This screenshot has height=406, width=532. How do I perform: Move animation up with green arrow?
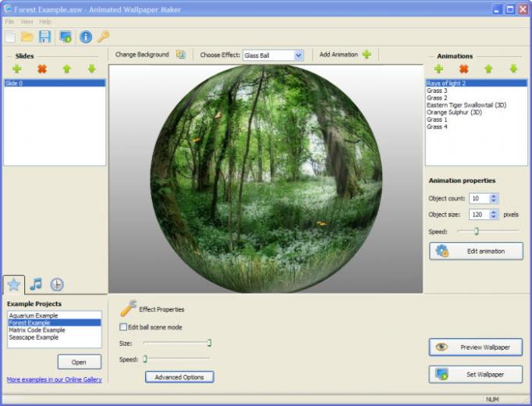(488, 69)
